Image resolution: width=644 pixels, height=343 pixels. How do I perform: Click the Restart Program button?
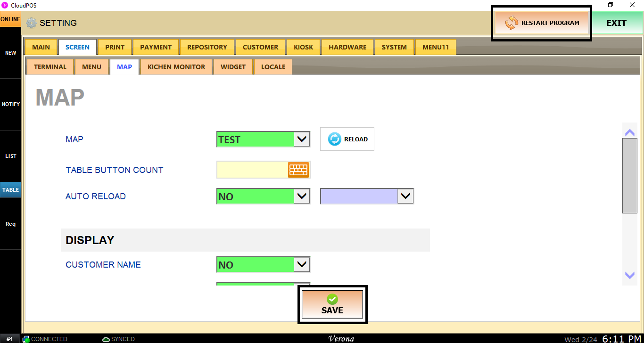542,23
